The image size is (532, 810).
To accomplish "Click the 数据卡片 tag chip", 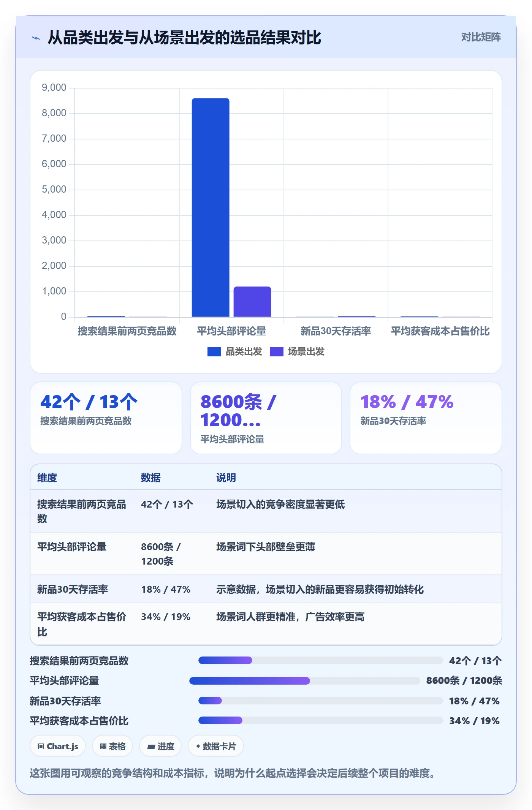I will (215, 746).
